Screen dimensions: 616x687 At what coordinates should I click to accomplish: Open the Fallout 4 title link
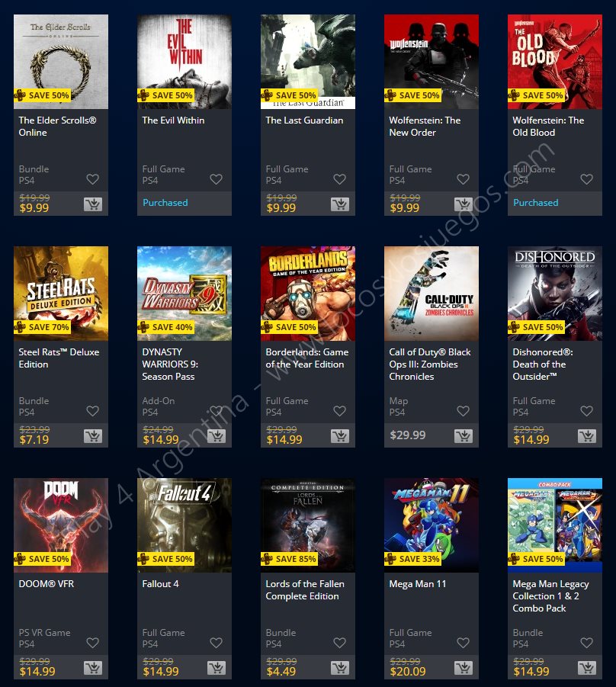(x=160, y=584)
